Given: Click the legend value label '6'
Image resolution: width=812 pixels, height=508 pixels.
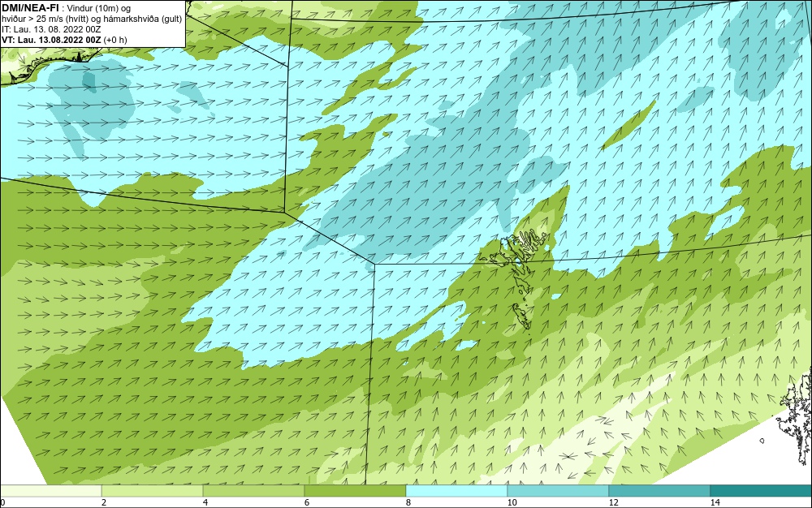Looking at the screenshot, I should click(307, 502).
